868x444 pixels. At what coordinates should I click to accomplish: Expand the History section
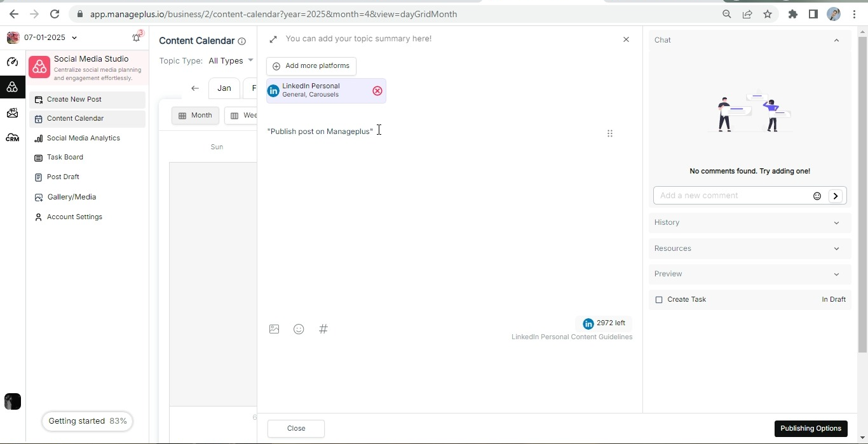click(750, 222)
